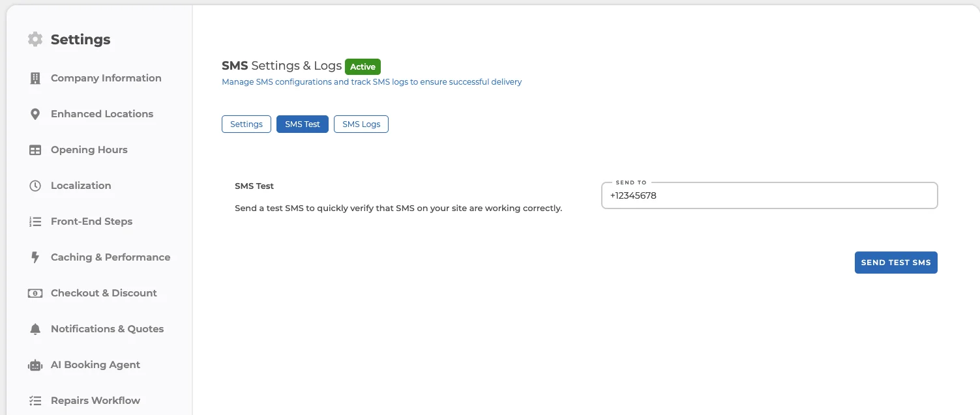Select Repairs Workflow in sidebar
This screenshot has height=415, width=980.
click(x=96, y=401)
